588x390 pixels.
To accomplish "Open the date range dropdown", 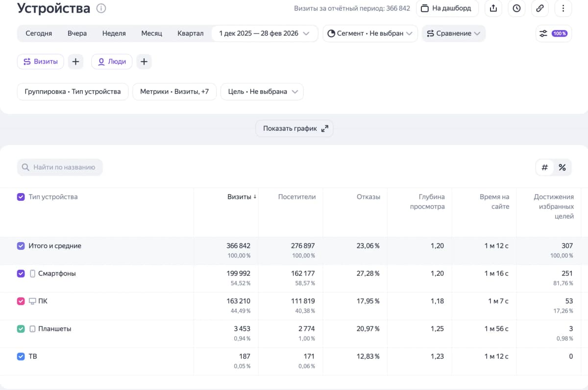I will (265, 33).
